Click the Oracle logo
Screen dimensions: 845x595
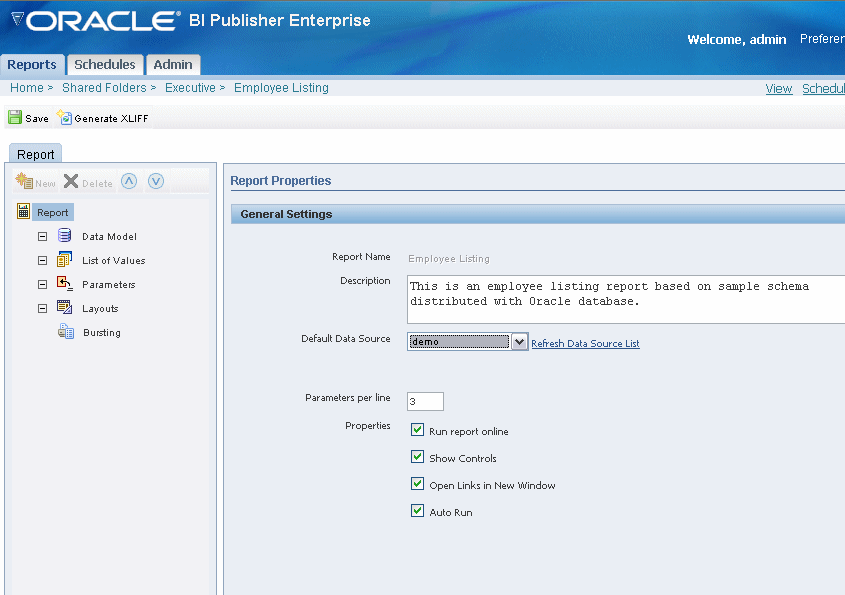click(95, 21)
